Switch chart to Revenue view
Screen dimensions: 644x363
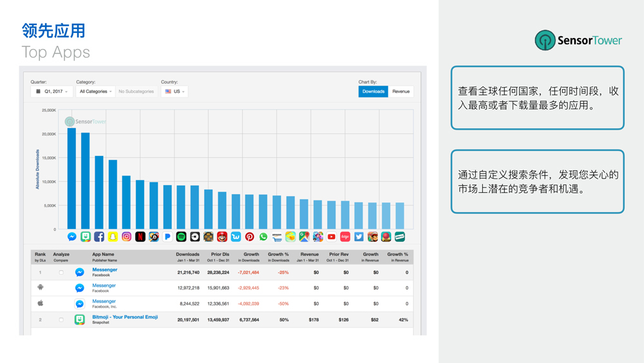coord(401,92)
